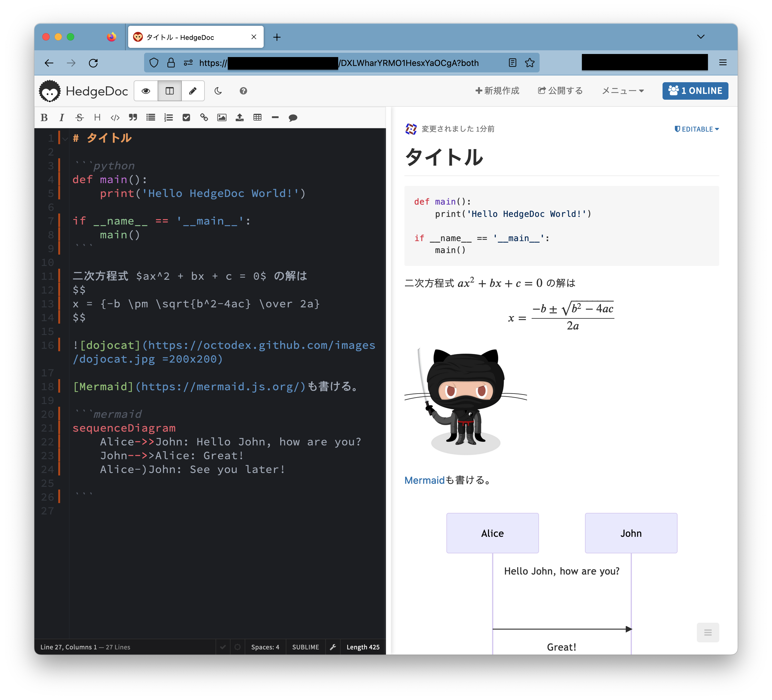Switch to view-only mode with the eye icon

click(146, 91)
